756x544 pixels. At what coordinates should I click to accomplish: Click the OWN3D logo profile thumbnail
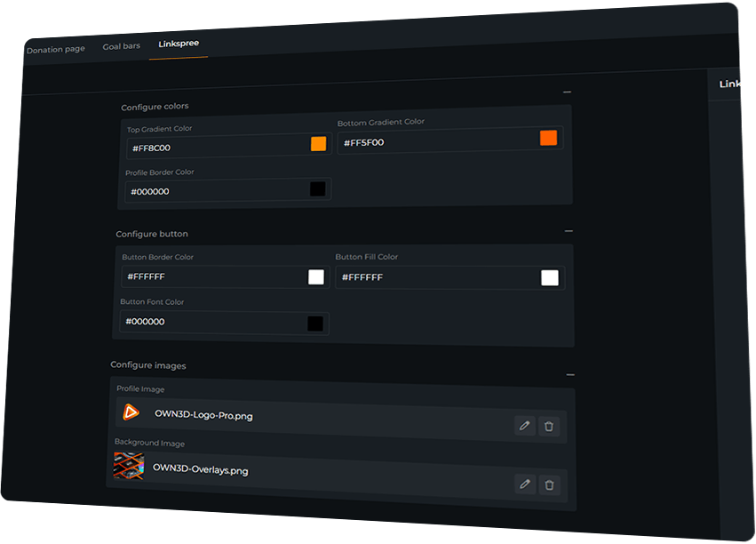[131, 412]
